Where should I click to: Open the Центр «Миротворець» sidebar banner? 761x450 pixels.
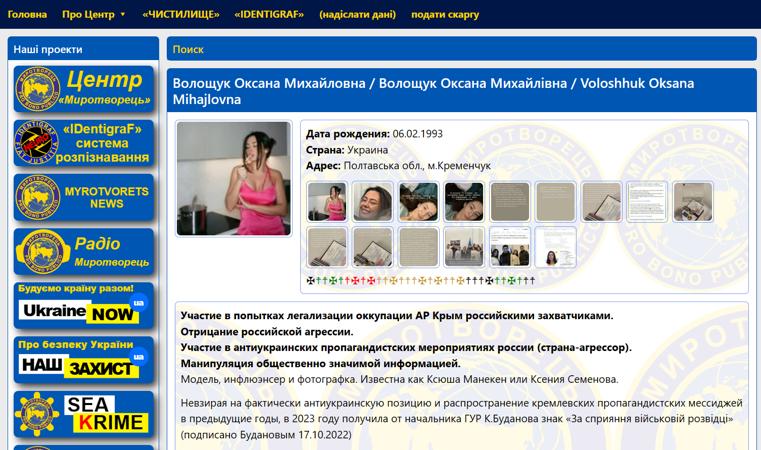[84, 89]
